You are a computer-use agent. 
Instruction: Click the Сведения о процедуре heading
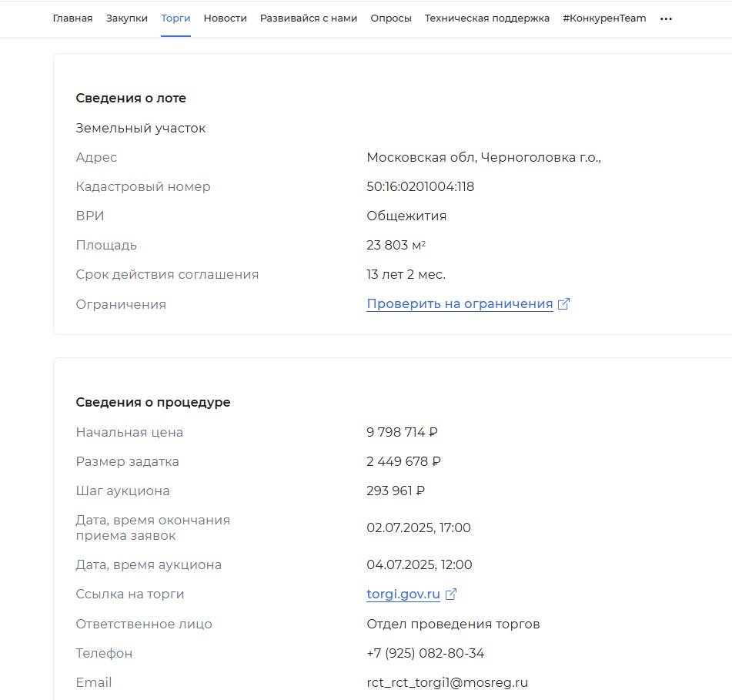pos(153,403)
